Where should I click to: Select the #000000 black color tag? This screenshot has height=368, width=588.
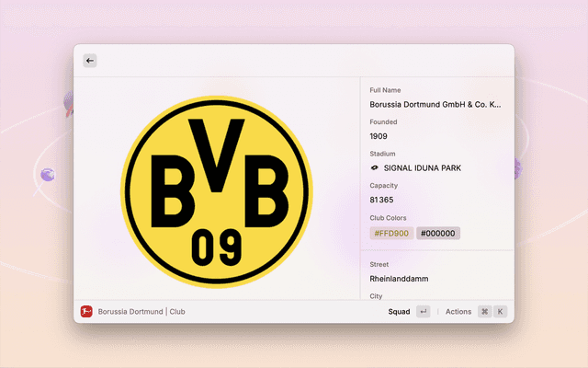click(438, 234)
